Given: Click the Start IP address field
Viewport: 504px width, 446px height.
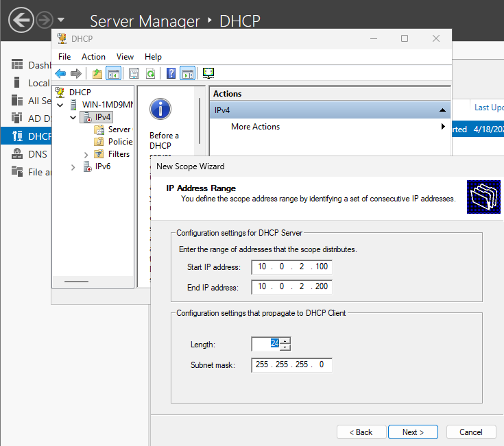Looking at the screenshot, I should (x=292, y=267).
